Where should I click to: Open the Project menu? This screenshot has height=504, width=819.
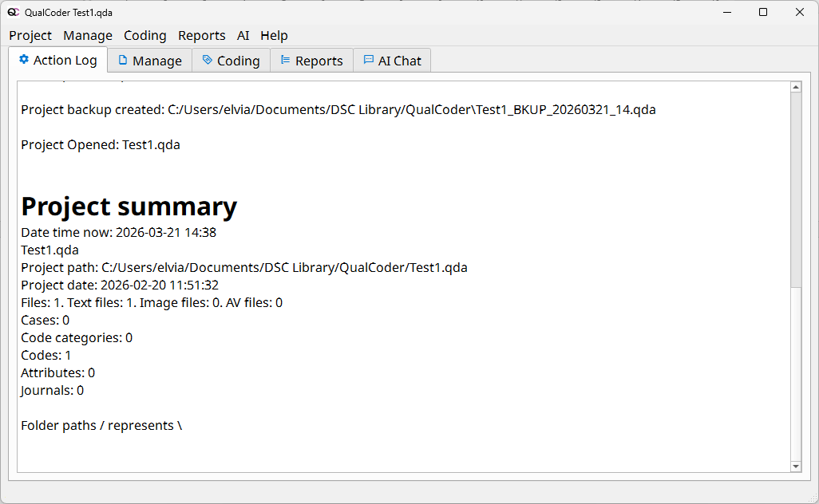(x=30, y=35)
